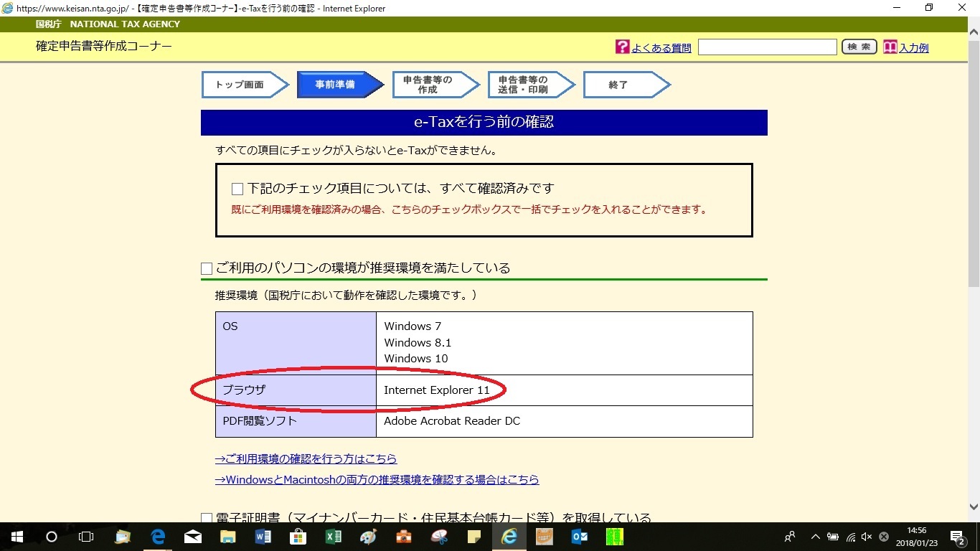980x551 pixels.
Task: Open File Explorer from the taskbar
Action: (228, 537)
